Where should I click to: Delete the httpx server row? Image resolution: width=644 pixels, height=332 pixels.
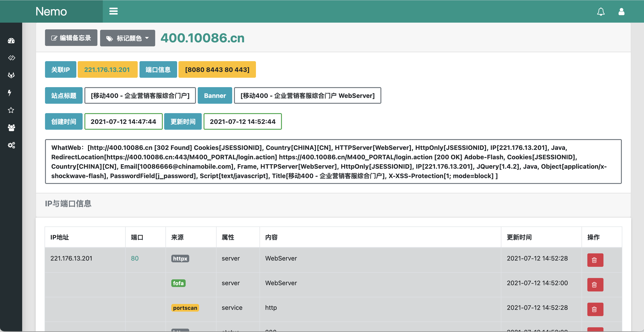[595, 260]
